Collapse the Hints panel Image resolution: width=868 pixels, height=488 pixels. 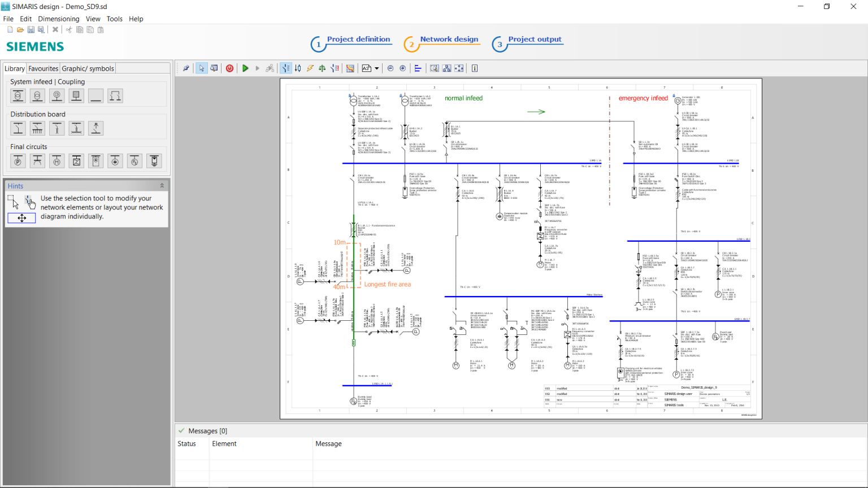[x=163, y=186]
